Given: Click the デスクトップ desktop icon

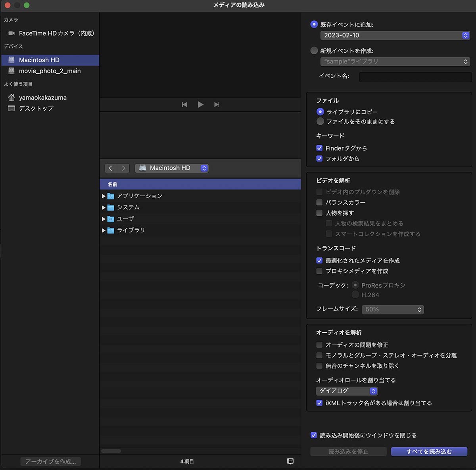Looking at the screenshot, I should click(12, 108).
